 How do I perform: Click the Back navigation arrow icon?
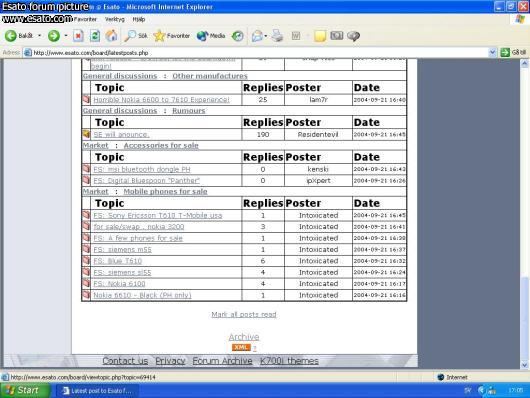tap(10, 36)
